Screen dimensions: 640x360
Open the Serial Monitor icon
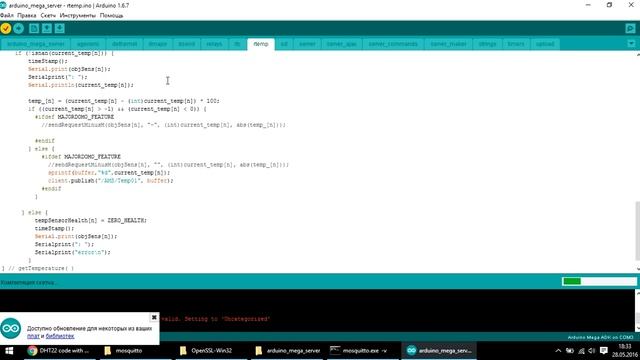click(x=630, y=28)
